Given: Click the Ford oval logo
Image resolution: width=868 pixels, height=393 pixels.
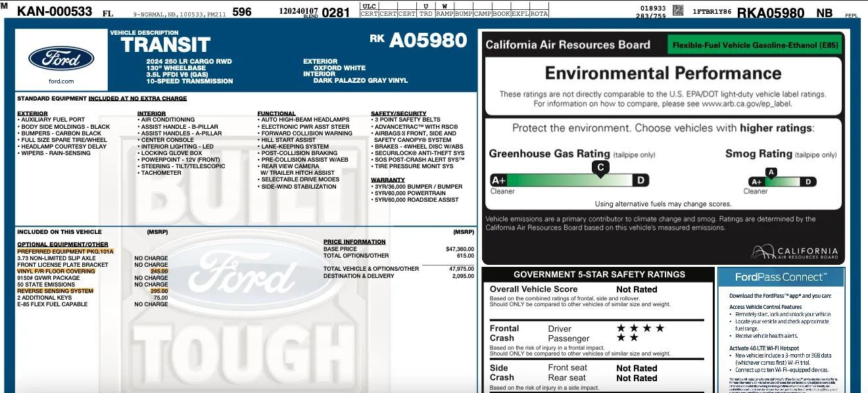Looking at the screenshot, I should coord(60,58).
